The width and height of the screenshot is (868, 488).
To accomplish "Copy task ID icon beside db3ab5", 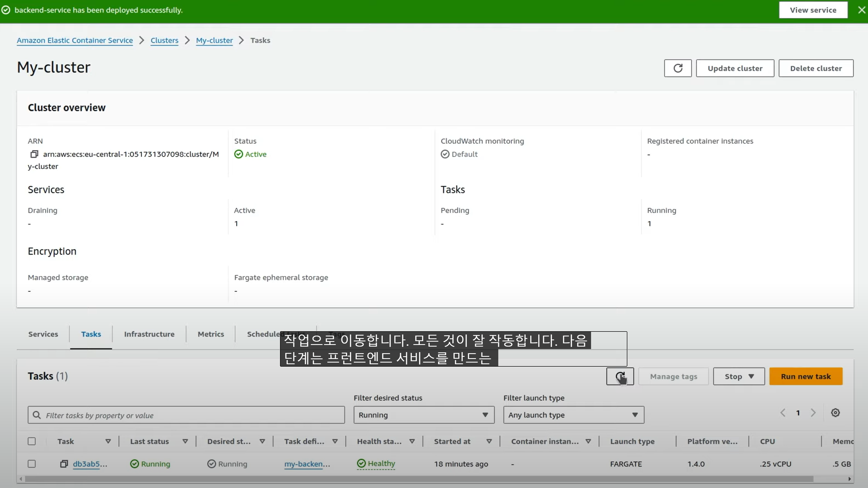I will coord(64,464).
